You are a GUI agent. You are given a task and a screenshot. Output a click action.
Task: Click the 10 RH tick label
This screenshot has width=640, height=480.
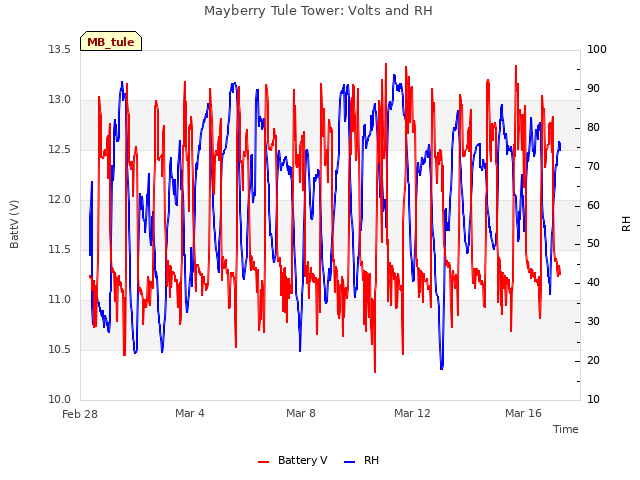click(593, 400)
